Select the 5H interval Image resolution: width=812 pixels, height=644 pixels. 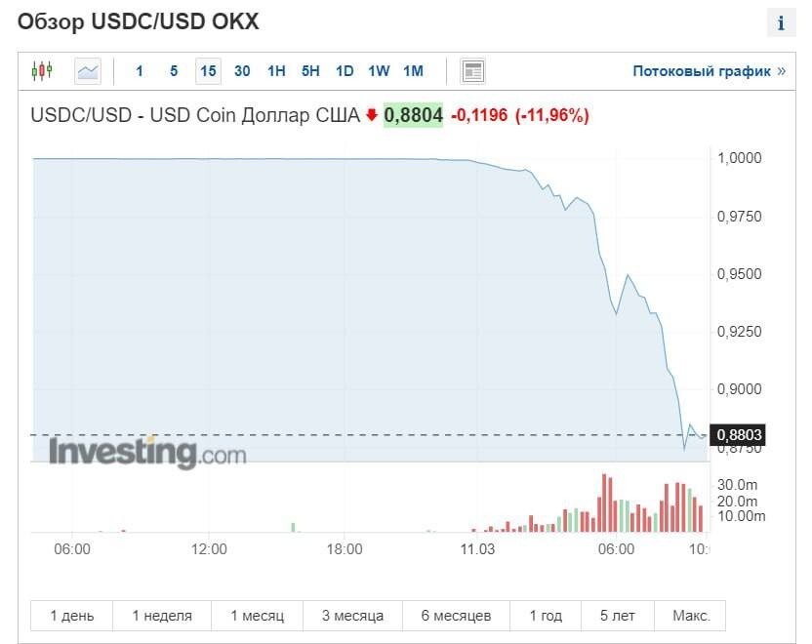310,70
